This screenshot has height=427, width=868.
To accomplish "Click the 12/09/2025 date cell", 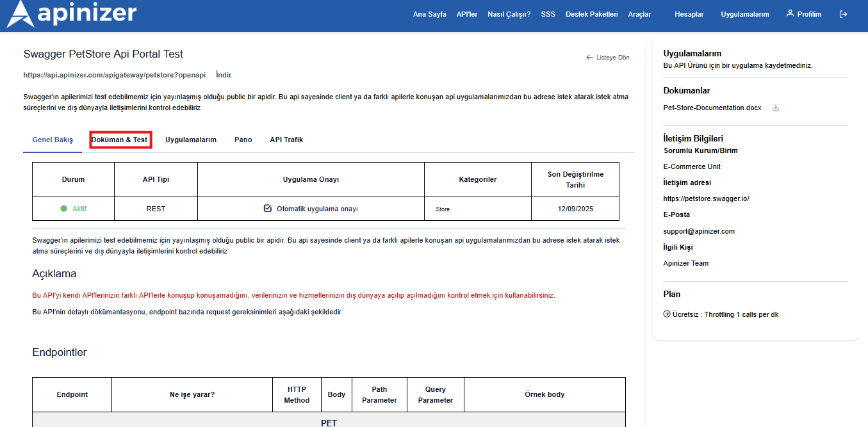I will (575, 209).
